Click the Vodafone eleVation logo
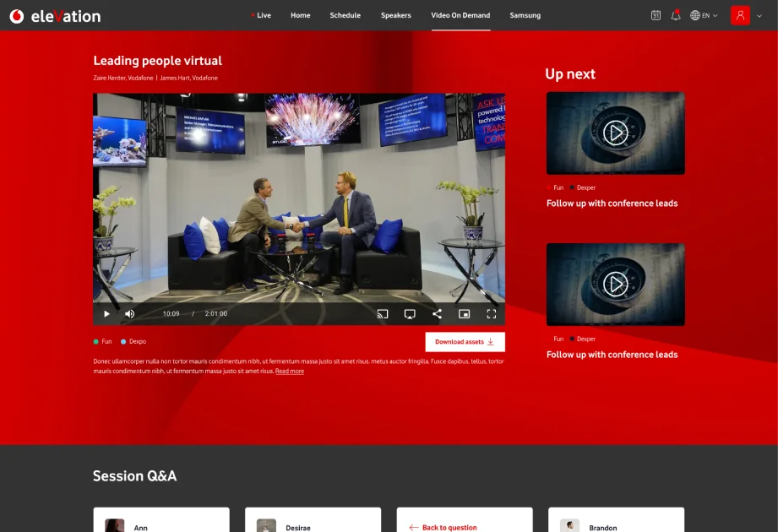This screenshot has height=532, width=778. [x=55, y=16]
